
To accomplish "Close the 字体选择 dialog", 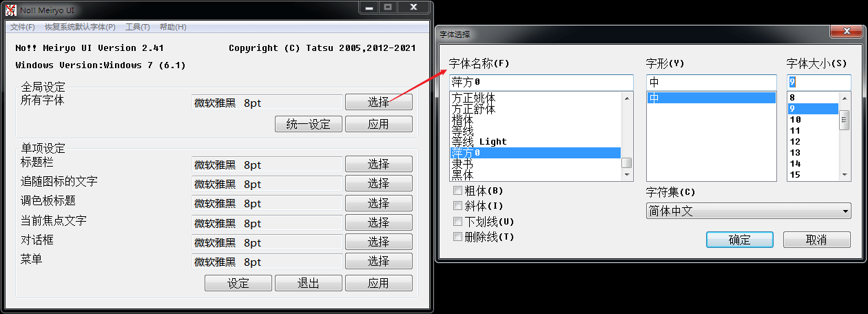I will [846, 32].
